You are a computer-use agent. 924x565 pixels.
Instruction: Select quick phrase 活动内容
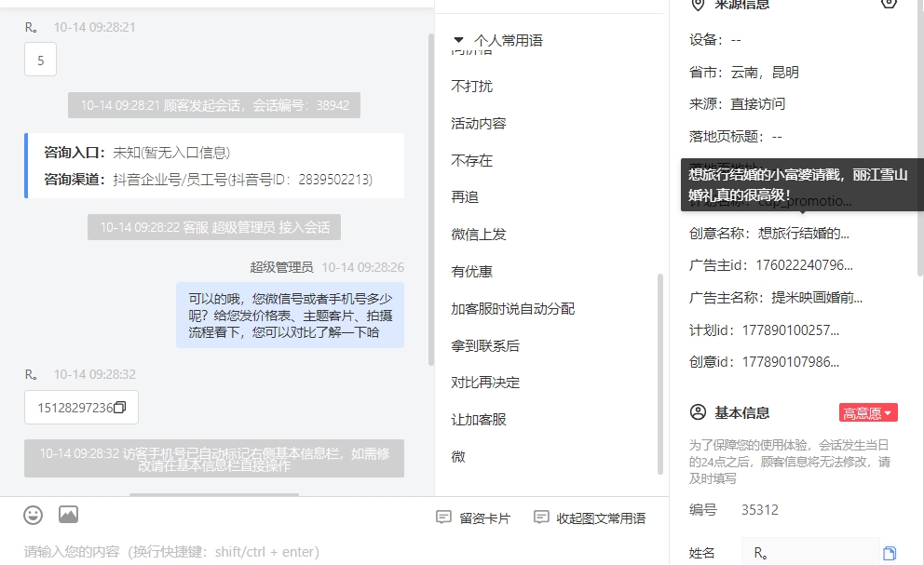pyautogui.click(x=479, y=124)
